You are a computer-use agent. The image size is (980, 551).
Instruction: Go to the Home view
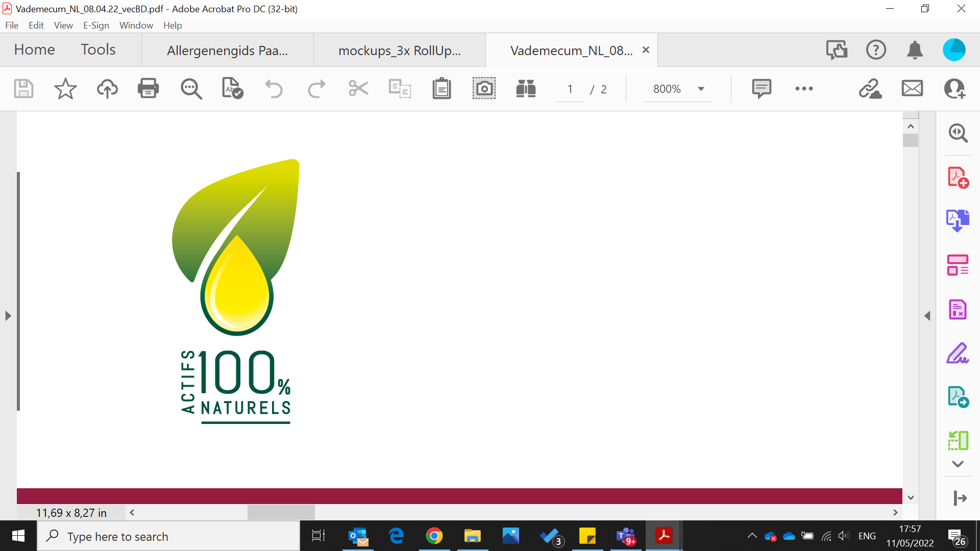pyautogui.click(x=34, y=49)
